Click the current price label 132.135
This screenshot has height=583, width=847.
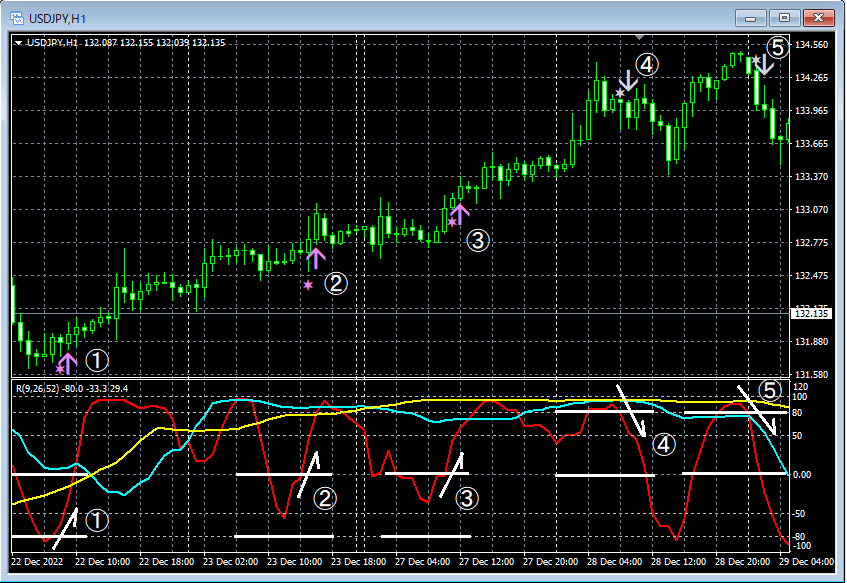click(811, 313)
